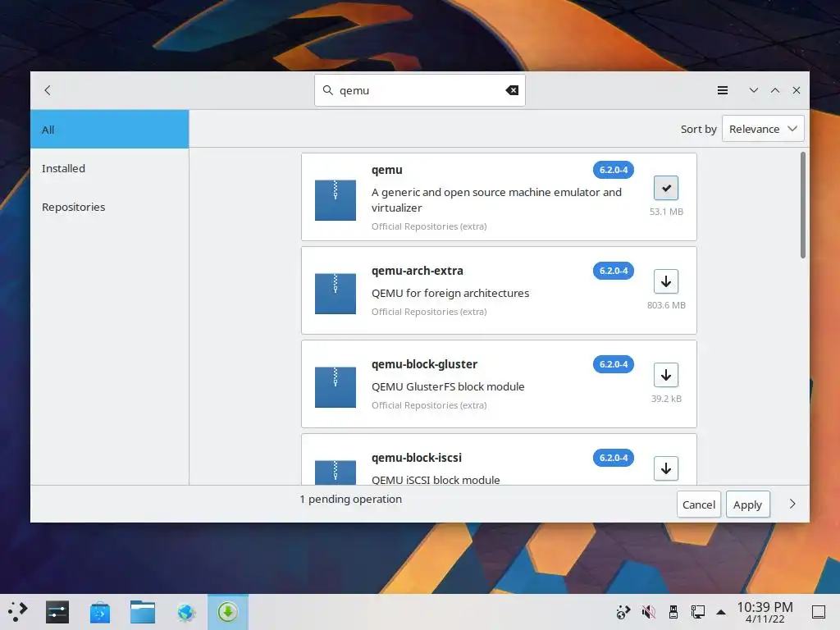Close the package manager window
Viewport: 840px width, 630px height.
(x=796, y=90)
